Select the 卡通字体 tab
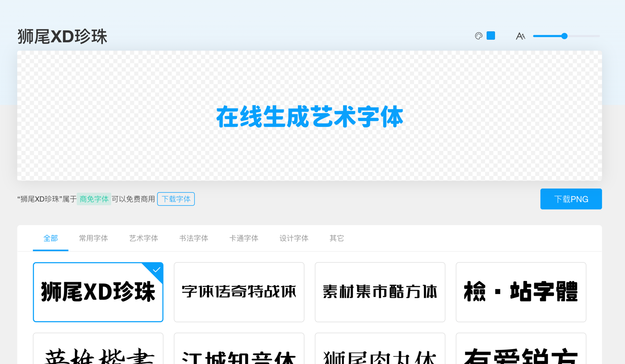This screenshot has height=364, width=625. click(x=244, y=238)
